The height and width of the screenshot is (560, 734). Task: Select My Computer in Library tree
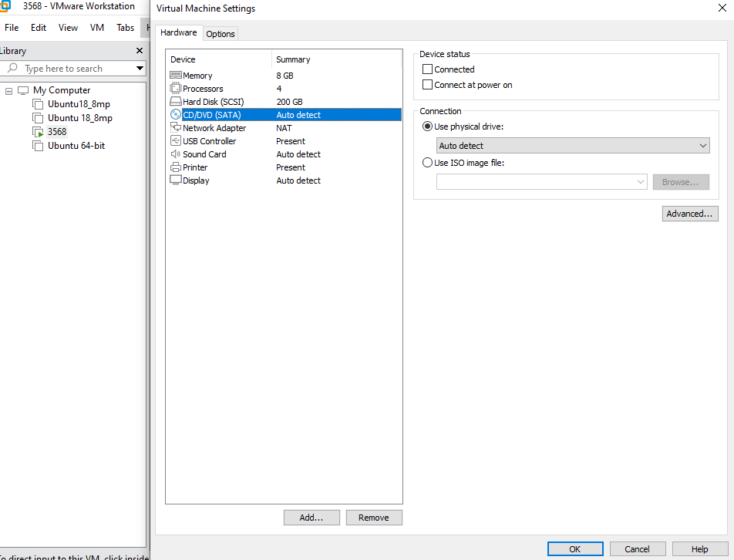click(62, 90)
